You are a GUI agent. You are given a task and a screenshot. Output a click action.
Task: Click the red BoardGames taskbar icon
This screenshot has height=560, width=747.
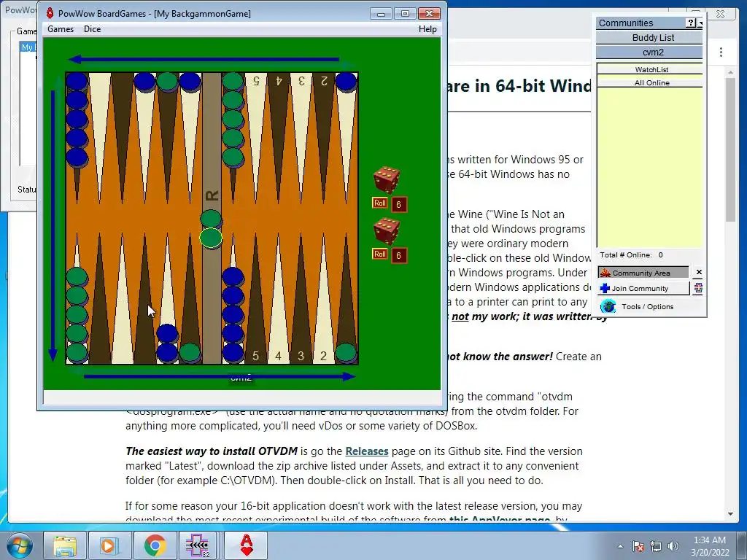246,545
